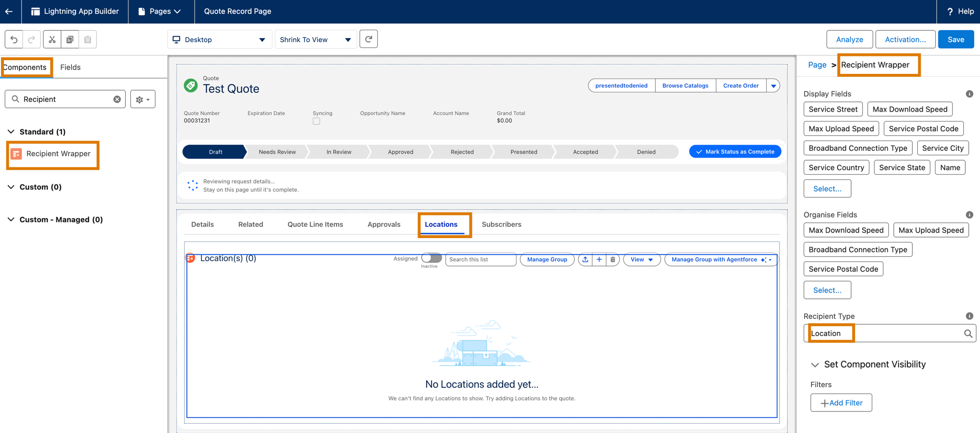Select the Denied path stage

[x=646, y=152]
